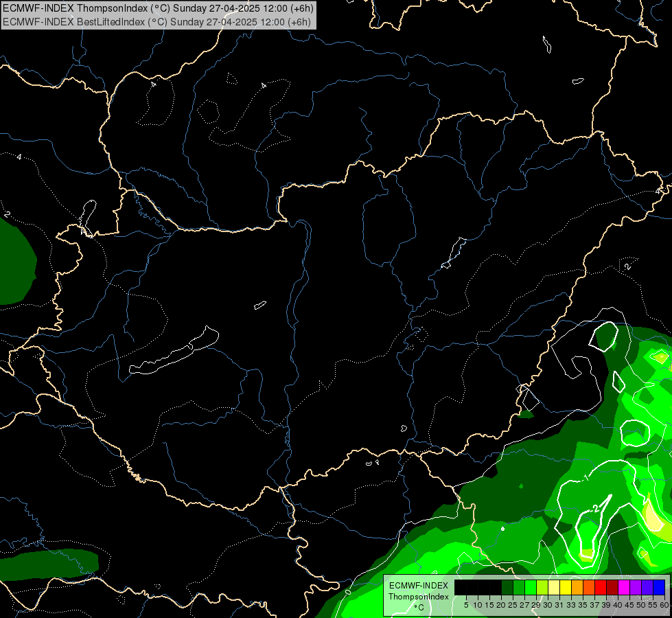Click the legend label 'ThompsonIndex'

419,597
